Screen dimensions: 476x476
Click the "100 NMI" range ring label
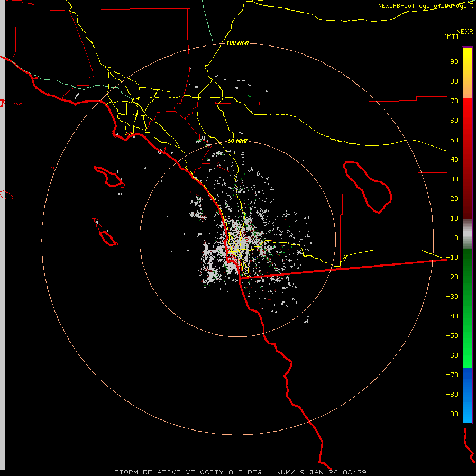coord(237,43)
